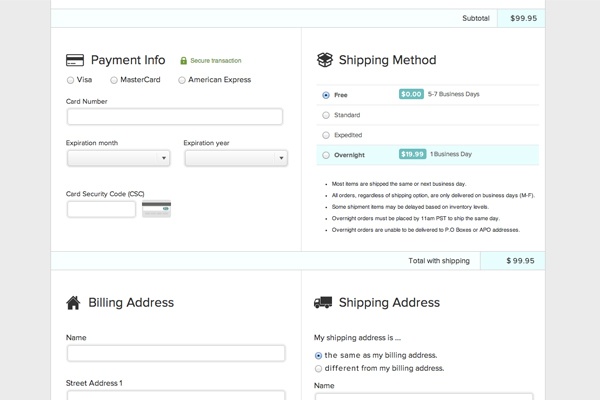
Task: Open the Expiration year dropdown
Action: [x=236, y=158]
